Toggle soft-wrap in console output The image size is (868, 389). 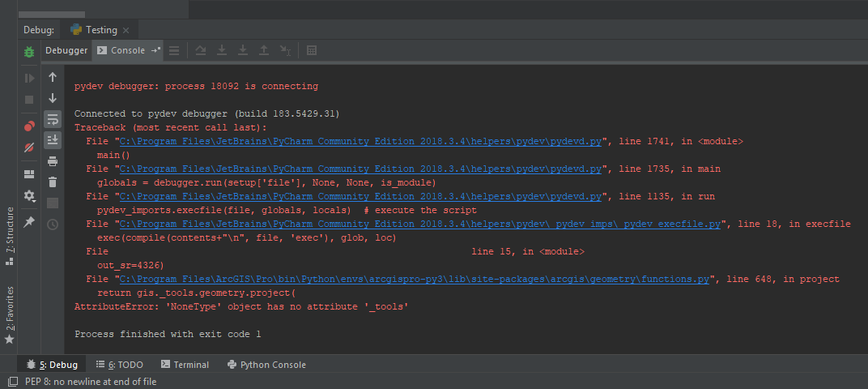(x=53, y=119)
